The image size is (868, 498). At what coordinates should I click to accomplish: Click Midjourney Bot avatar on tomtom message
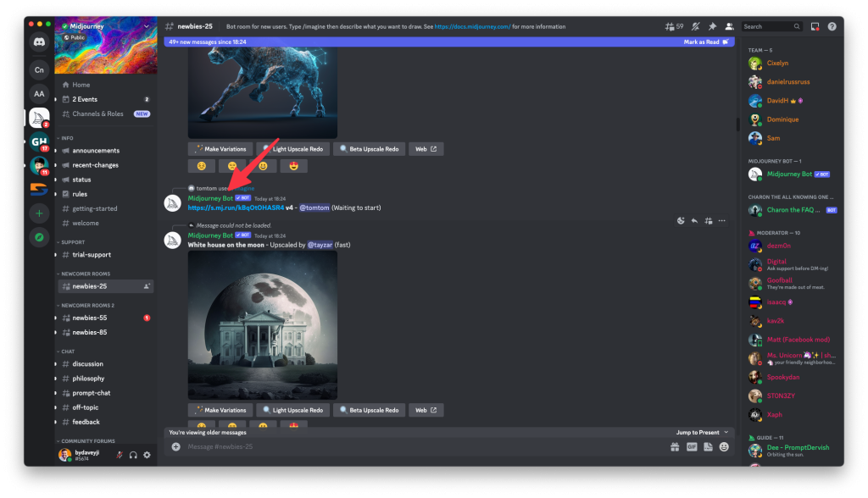pyautogui.click(x=173, y=203)
